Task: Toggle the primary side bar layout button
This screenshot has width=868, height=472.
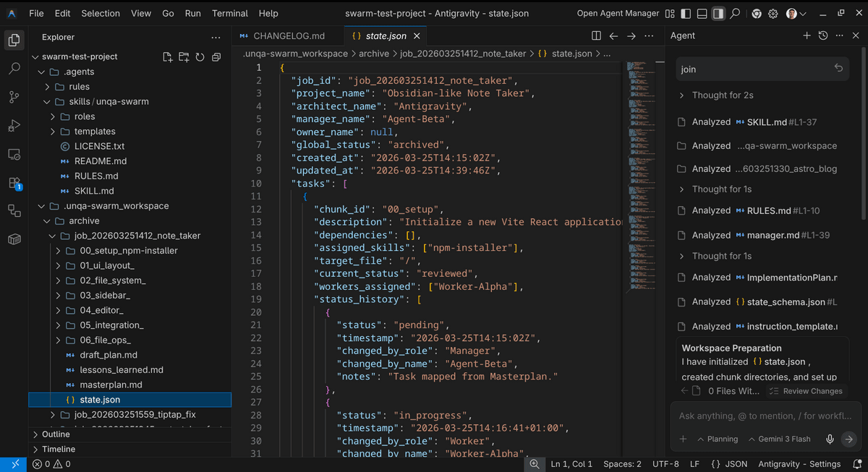Action: point(685,14)
